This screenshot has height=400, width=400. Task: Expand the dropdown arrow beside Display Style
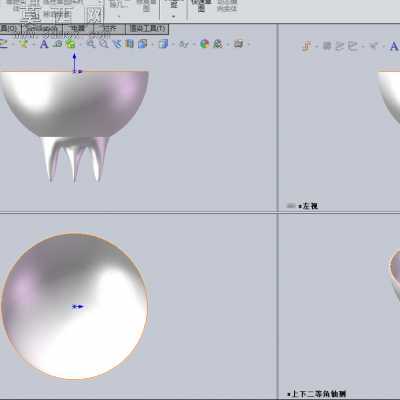[172, 44]
